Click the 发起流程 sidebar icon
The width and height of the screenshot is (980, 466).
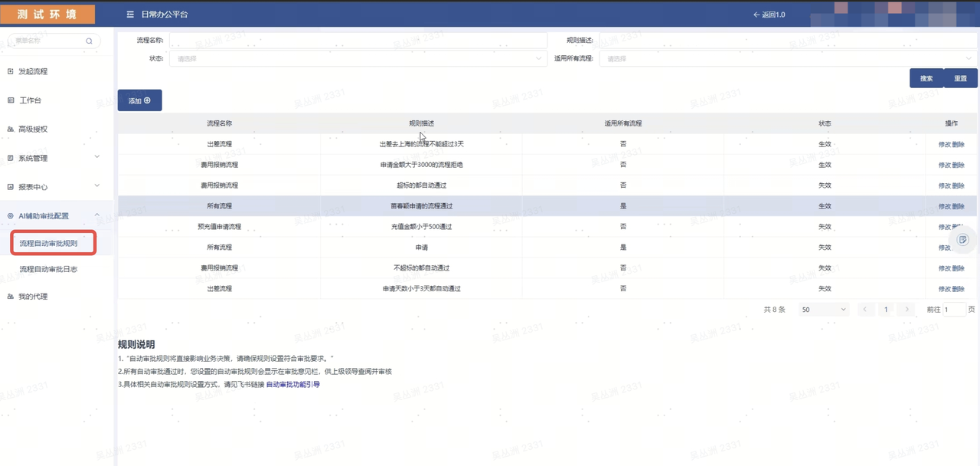[x=11, y=71]
